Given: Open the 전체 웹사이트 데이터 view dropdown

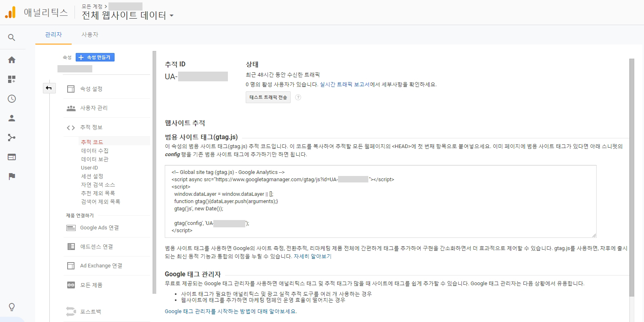Looking at the screenshot, I should tap(128, 15).
